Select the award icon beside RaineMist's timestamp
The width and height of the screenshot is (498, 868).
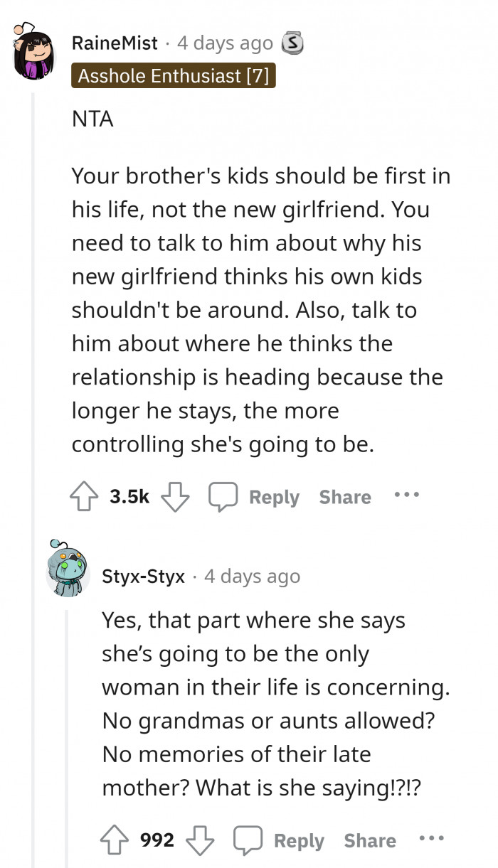(290, 43)
